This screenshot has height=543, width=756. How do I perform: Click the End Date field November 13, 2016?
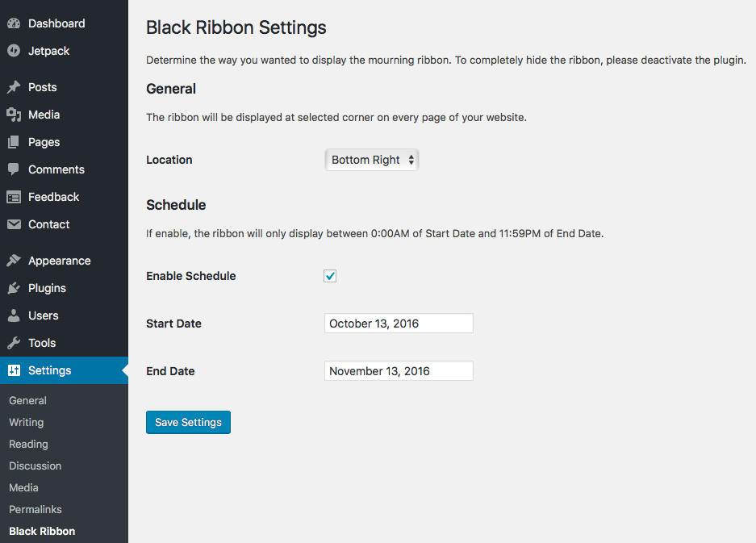(399, 371)
